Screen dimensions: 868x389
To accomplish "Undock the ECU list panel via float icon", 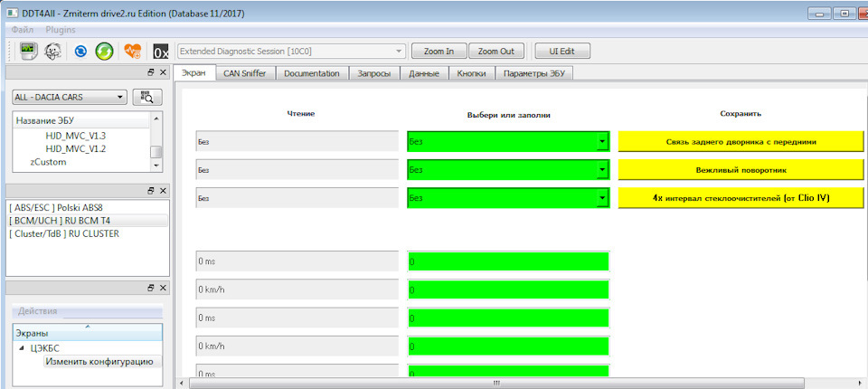I will (151, 72).
